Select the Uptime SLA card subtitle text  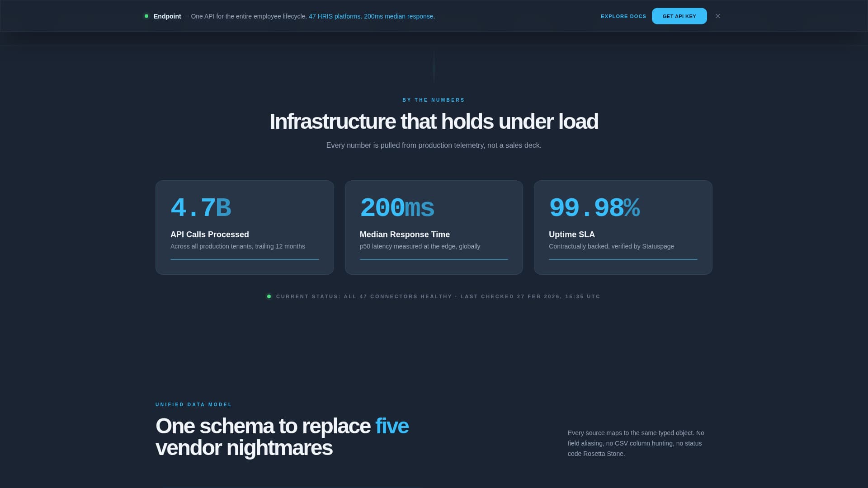click(611, 246)
